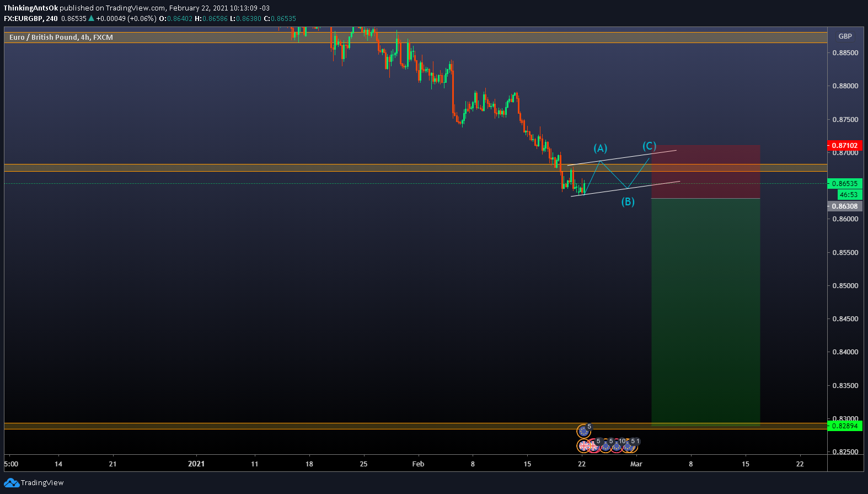Screen dimensions: 868x494
Task: Select the (A) wave label
Action: point(600,148)
